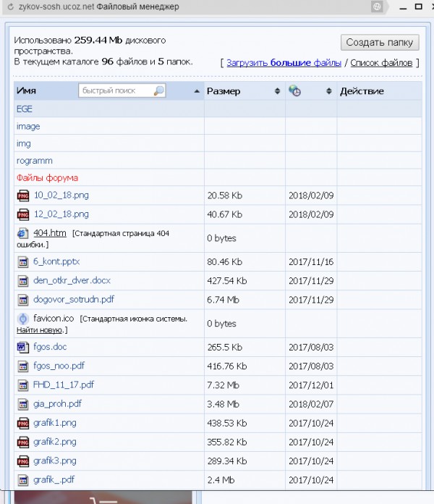Viewport: 434px width, 504px height.
Task: Click the file icon beside den_otkr_dver.docx
Action: (x=23, y=281)
